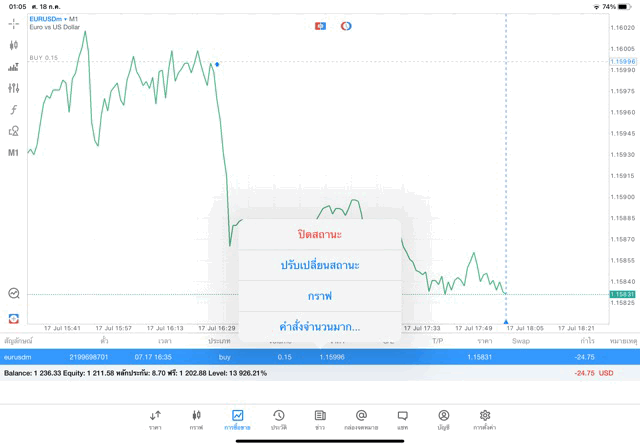Open กล่องจดหมาย mailbox tab
The height and width of the screenshot is (447, 640).
click(x=361, y=419)
